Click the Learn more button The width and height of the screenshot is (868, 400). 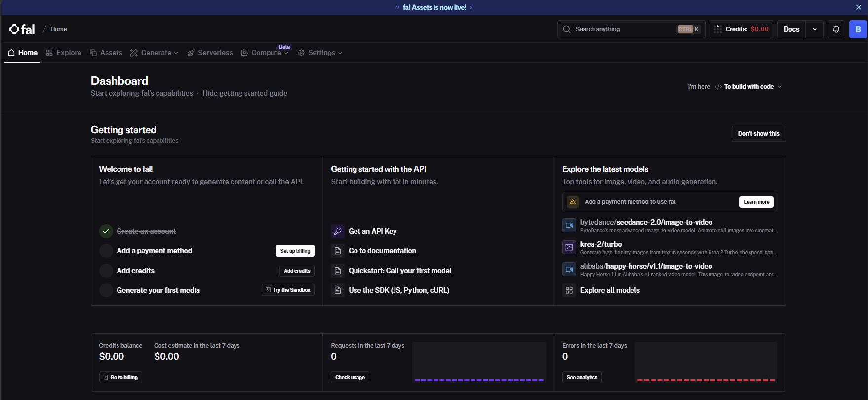[756, 202]
